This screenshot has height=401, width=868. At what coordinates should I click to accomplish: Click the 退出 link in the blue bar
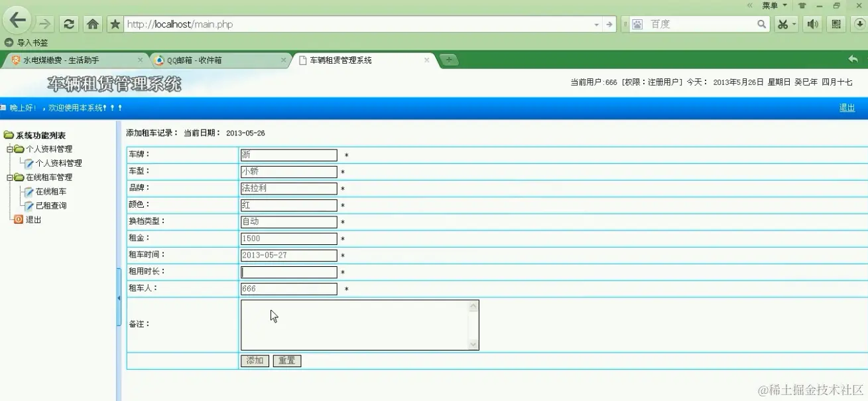tap(847, 108)
